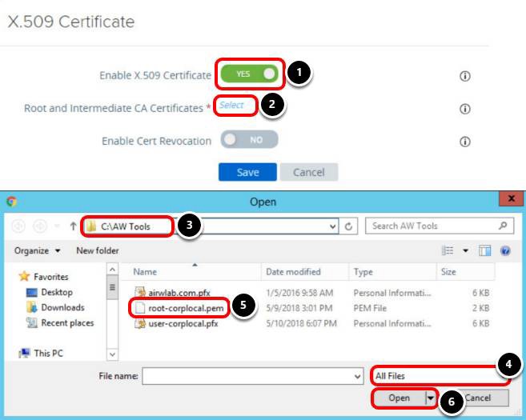Viewport: 526px width, 420px height.
Task: Click the search magnifier in Search AW Tools
Action: [x=504, y=226]
